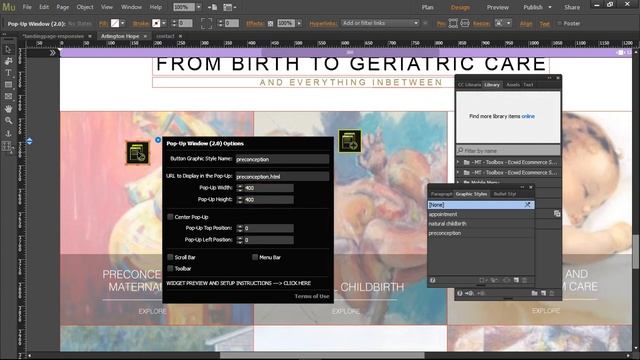Select the Rectangle tool
640x360 pixels.
click(x=8, y=85)
